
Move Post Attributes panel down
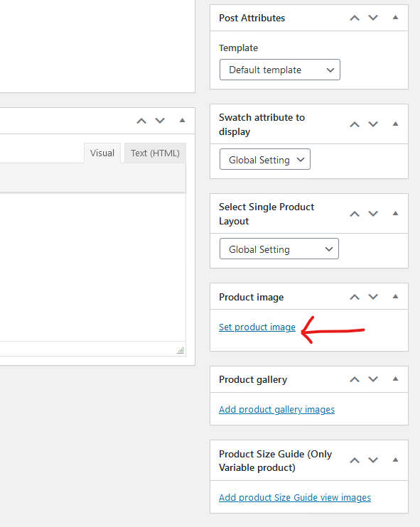373,18
